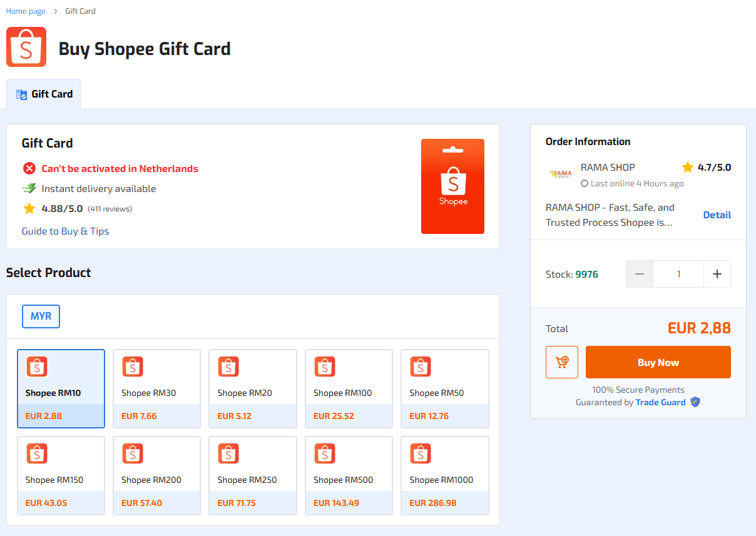Click the Trade Guard shield icon
756x536 pixels.
coord(695,402)
